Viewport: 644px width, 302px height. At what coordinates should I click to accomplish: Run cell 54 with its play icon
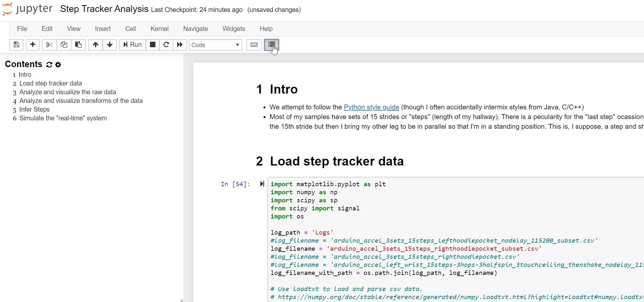click(262, 184)
